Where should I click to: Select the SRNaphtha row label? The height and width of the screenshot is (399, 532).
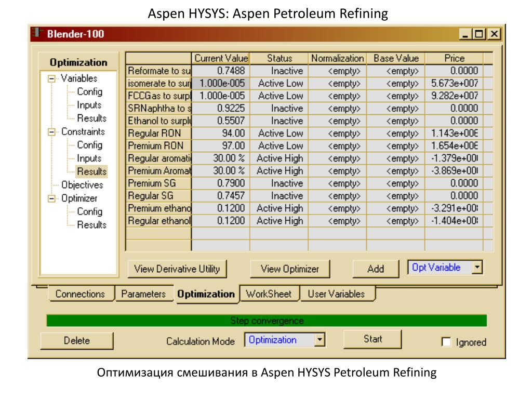point(159,109)
